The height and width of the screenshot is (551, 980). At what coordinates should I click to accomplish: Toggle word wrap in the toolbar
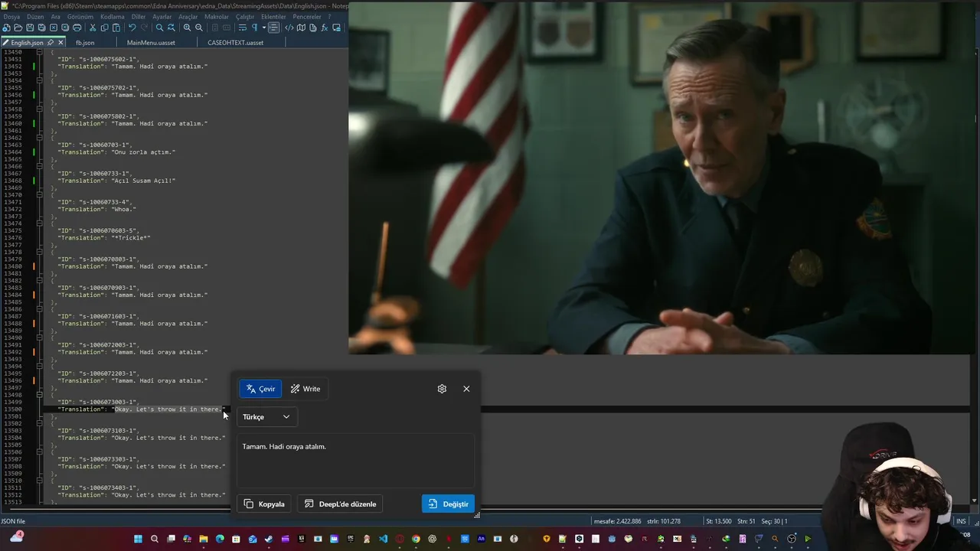pyautogui.click(x=242, y=28)
